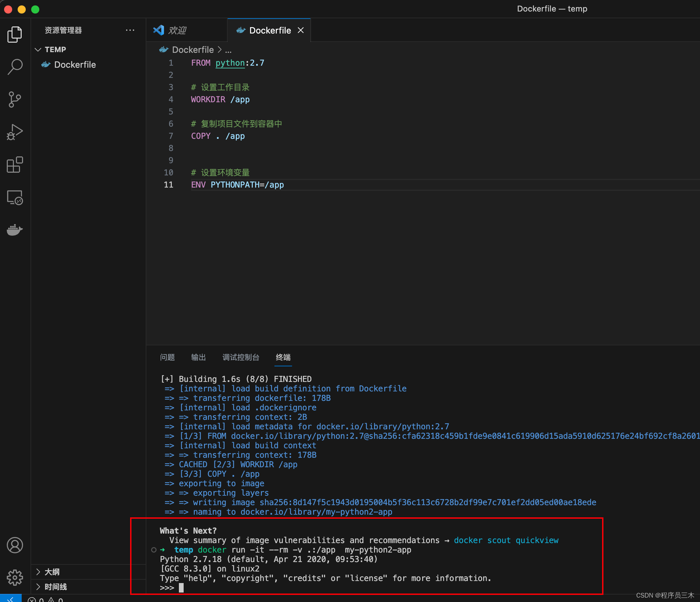Select the 终端 terminal panel tab

coord(283,357)
